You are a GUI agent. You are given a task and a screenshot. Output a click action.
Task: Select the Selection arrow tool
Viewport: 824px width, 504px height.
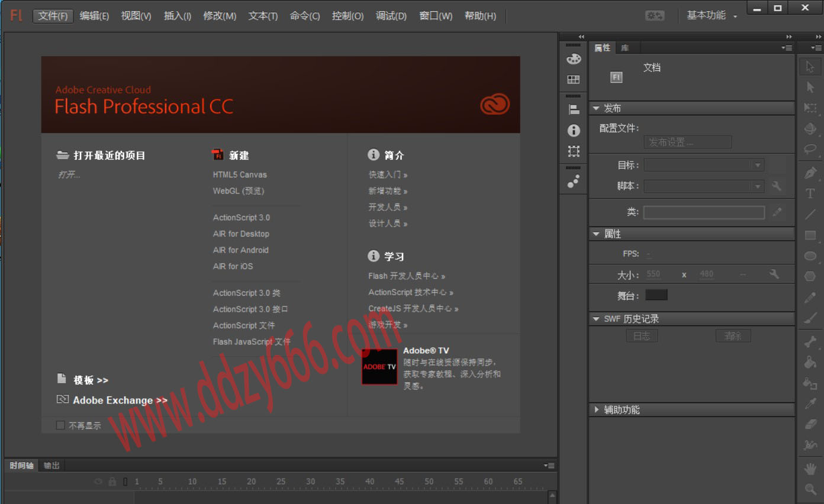[x=810, y=67]
